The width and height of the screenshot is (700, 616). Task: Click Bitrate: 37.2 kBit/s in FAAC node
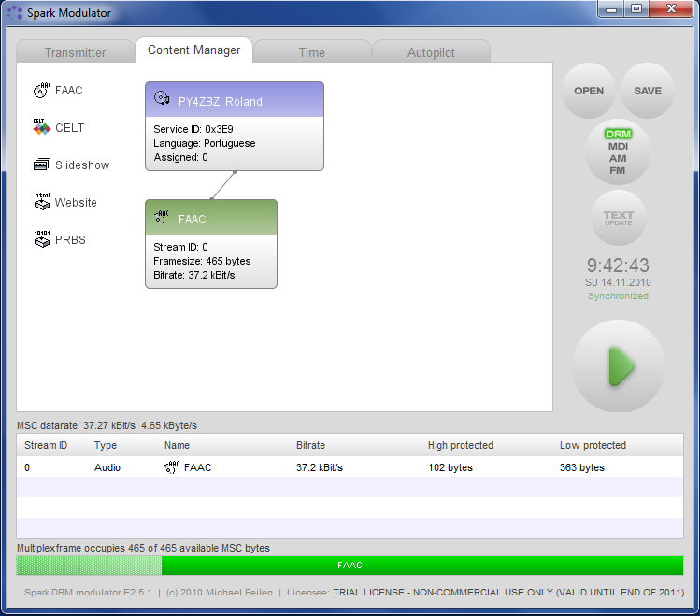[193, 275]
